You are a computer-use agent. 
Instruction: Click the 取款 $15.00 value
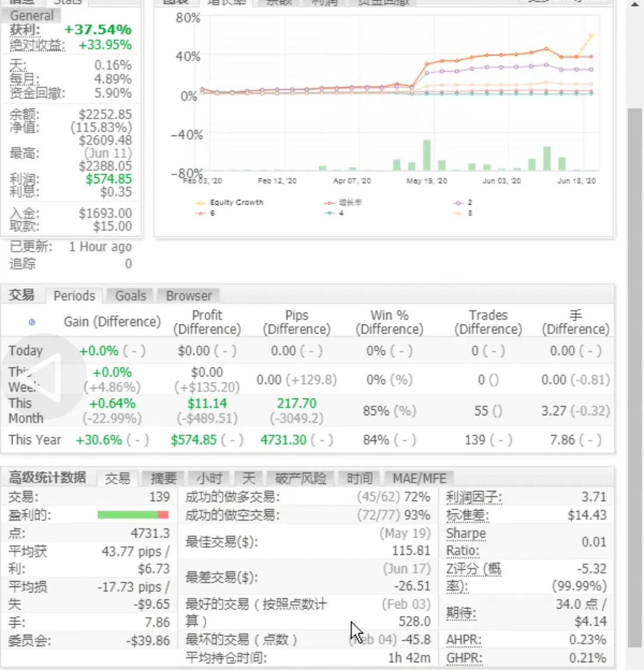pyautogui.click(x=113, y=226)
